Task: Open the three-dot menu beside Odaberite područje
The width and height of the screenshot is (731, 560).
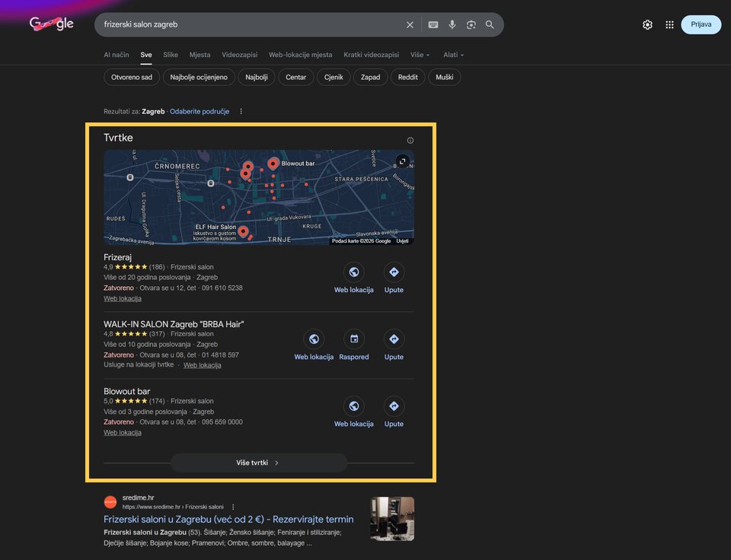Action: tap(241, 111)
